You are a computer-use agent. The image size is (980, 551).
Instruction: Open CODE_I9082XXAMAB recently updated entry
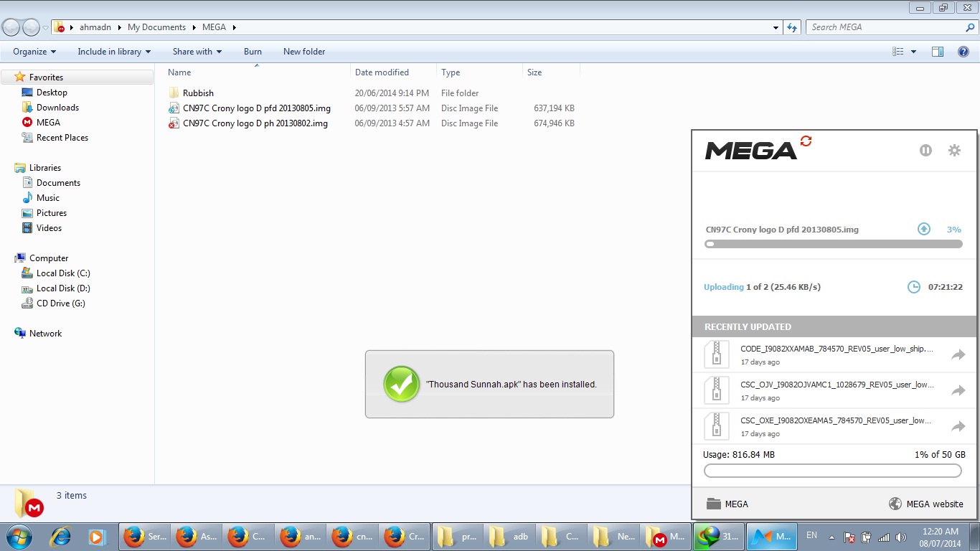click(x=834, y=354)
